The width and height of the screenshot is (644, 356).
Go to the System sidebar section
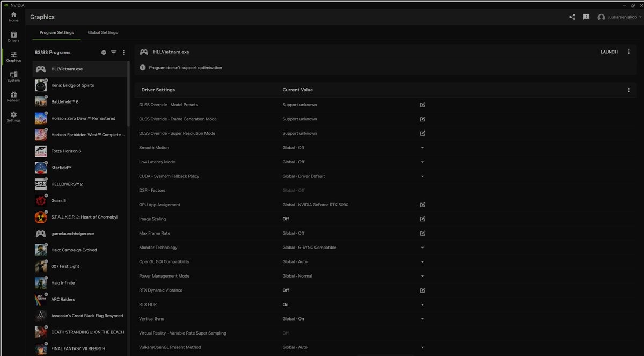(x=13, y=77)
